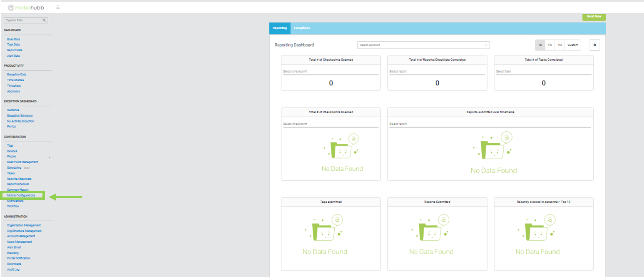Viewport: 644px width, 277px height.
Task: Open the Select account dropdown
Action: [x=423, y=45]
